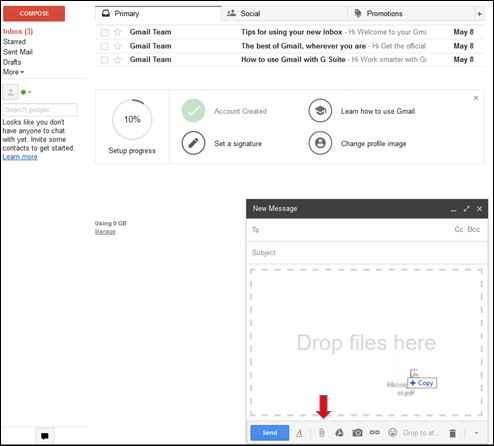Switch to the Primary tab

coord(158,14)
